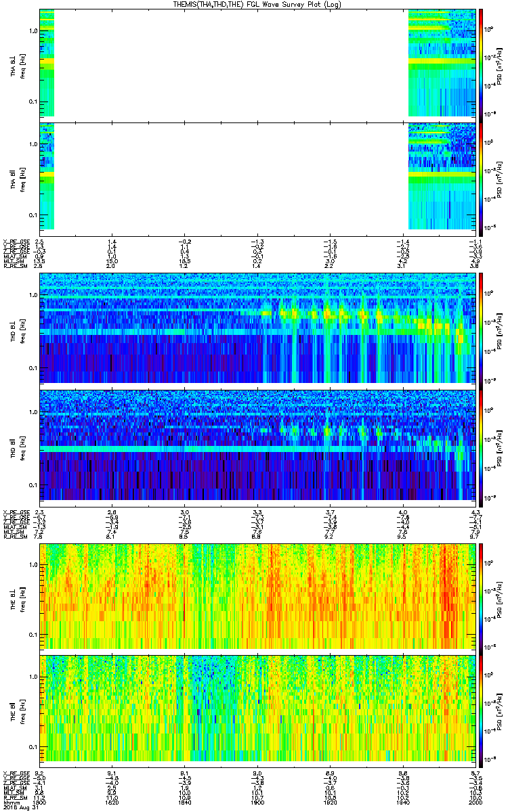Screen dimensions: 508x812
Task: Click the 2000 time tick label
Action: [473, 803]
